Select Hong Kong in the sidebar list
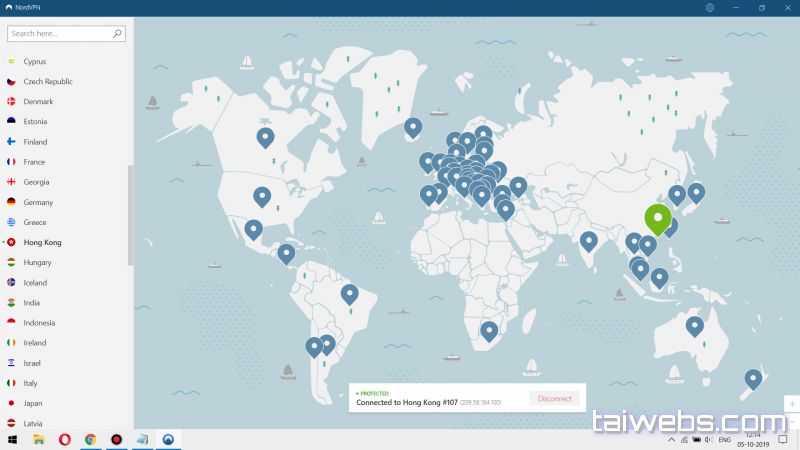 (42, 242)
